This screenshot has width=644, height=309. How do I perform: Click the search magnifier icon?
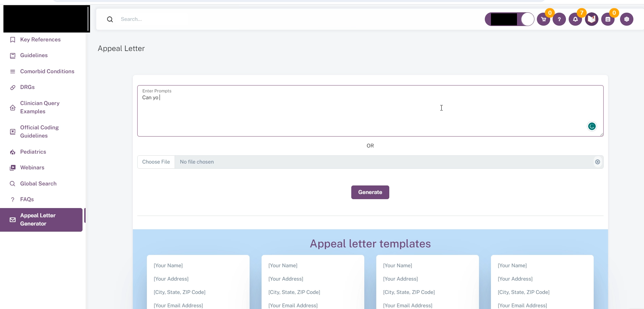coord(110,20)
